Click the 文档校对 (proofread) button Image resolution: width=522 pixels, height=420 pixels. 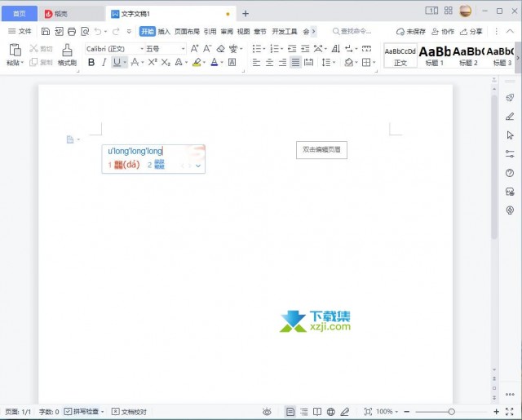[x=129, y=412]
